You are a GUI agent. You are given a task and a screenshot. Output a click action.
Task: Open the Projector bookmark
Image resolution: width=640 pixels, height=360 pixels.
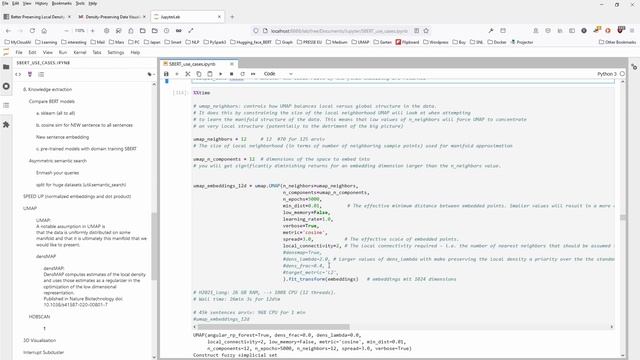[522, 42]
